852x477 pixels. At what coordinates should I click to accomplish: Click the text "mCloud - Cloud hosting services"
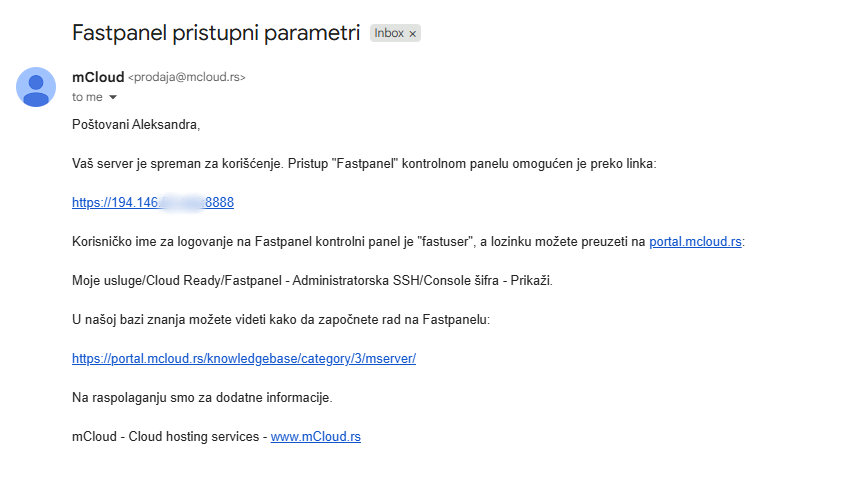click(166, 437)
